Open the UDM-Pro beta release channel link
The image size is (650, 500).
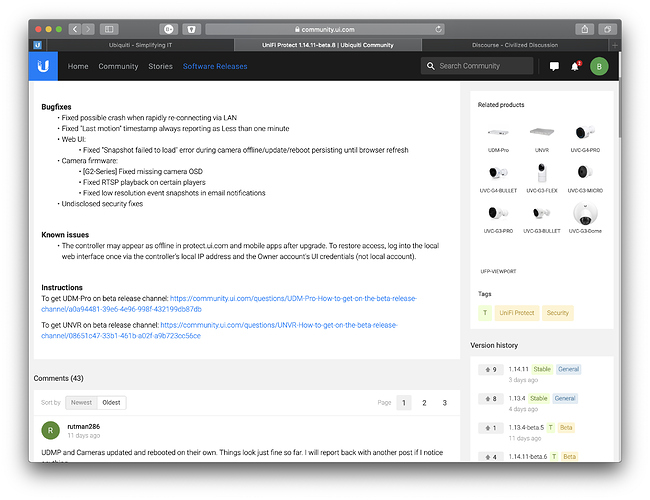(229, 304)
